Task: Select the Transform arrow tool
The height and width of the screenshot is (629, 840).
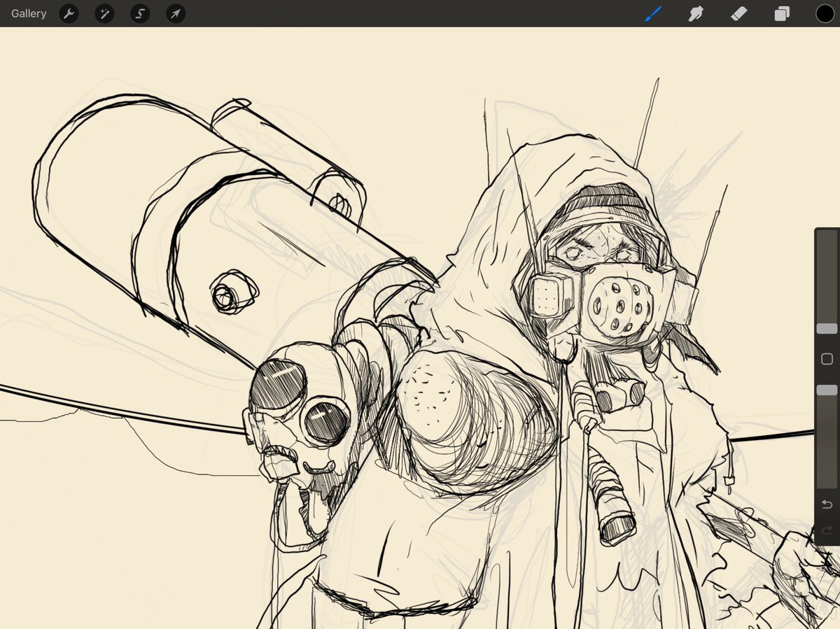Action: click(x=175, y=13)
